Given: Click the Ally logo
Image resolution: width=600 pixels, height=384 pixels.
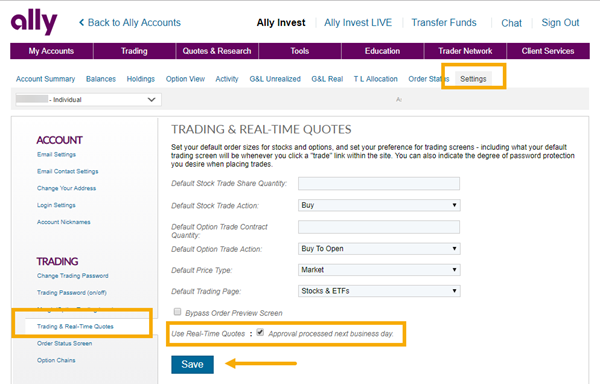Looking at the screenshot, I should pos(34,23).
